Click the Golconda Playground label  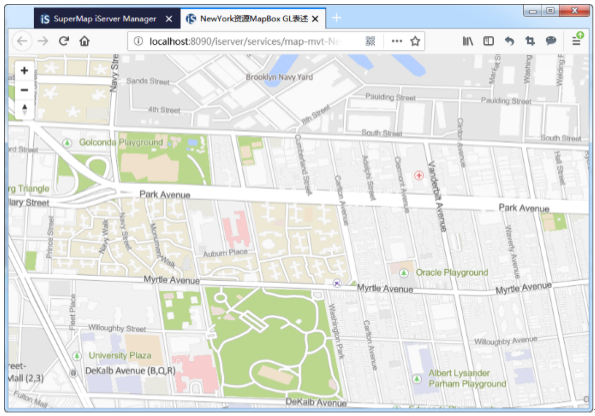click(121, 142)
